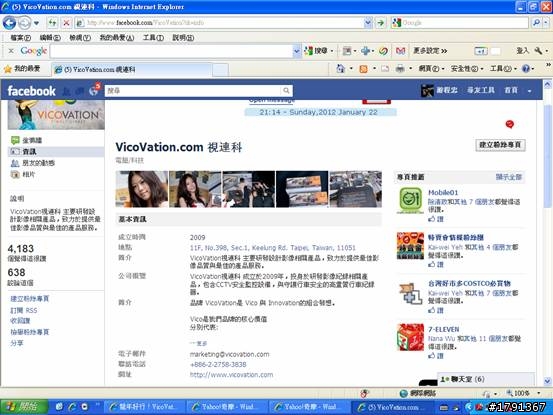Click the magnifier in the Google search box
This screenshot has height=415, width=553.
click(x=536, y=23)
